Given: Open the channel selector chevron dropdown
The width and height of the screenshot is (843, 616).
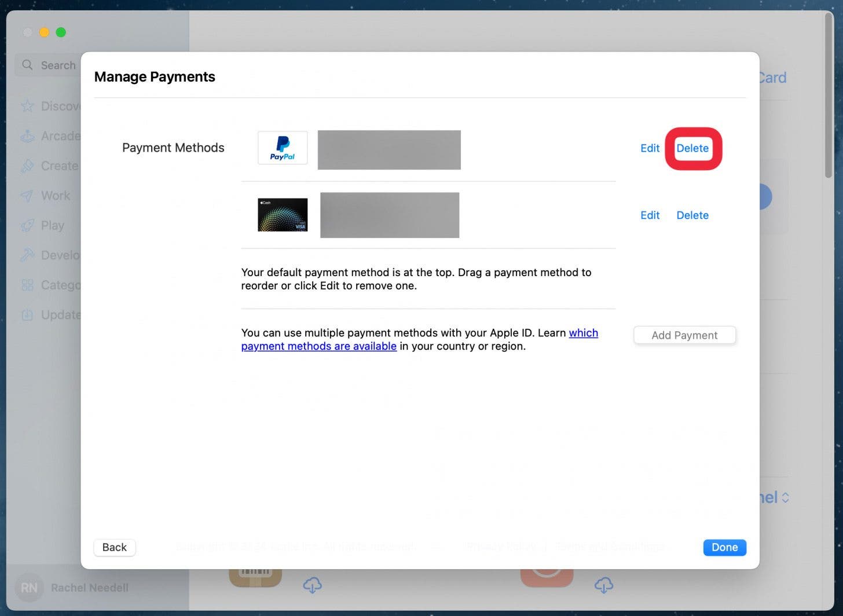Looking at the screenshot, I should tap(786, 497).
